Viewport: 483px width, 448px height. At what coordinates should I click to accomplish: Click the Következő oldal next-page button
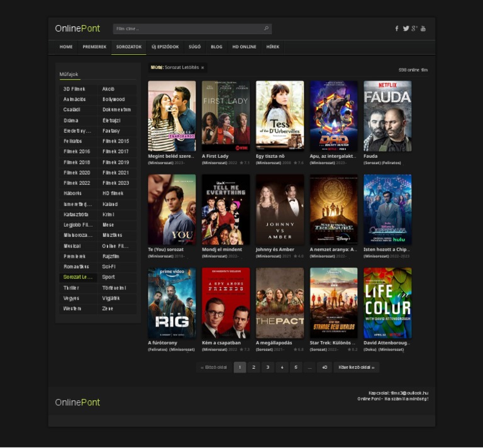coord(357,368)
